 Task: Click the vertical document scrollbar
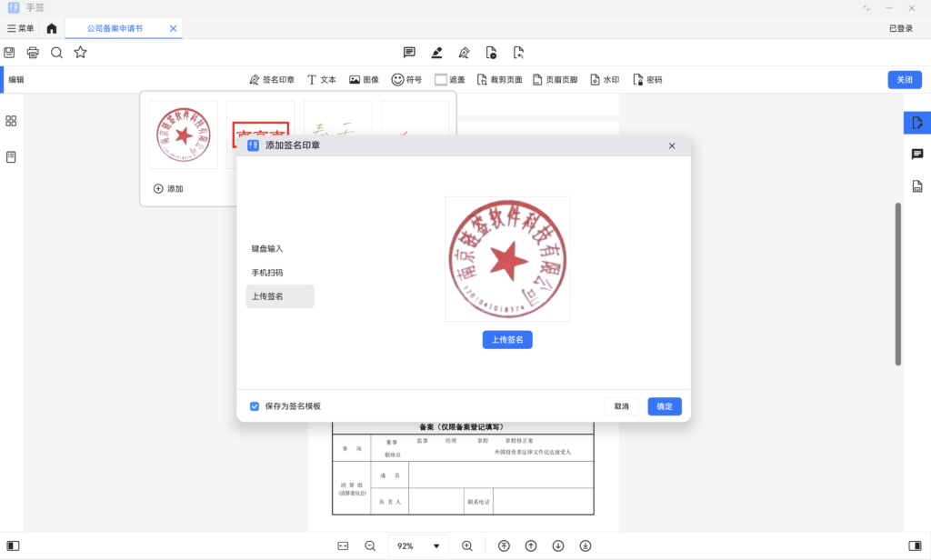(x=898, y=284)
